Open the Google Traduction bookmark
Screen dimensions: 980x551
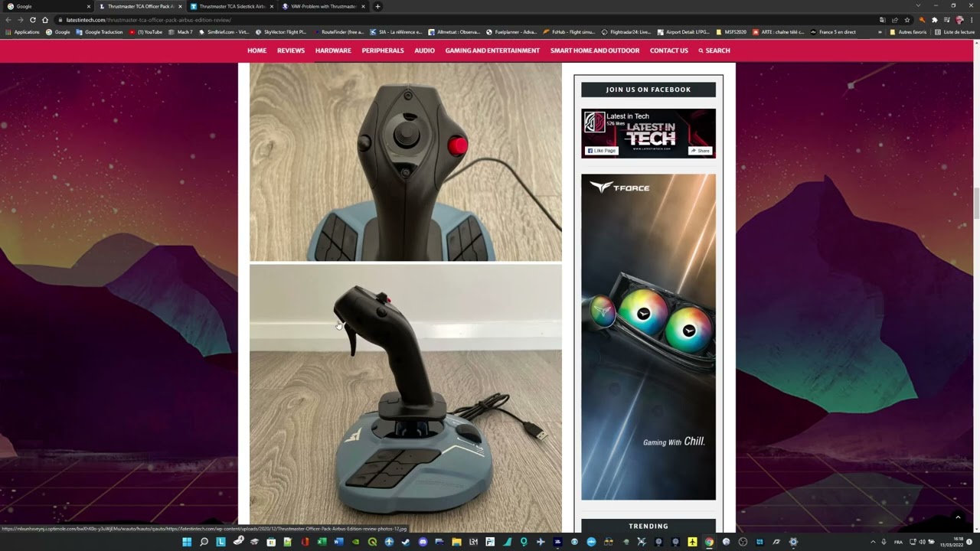[100, 32]
